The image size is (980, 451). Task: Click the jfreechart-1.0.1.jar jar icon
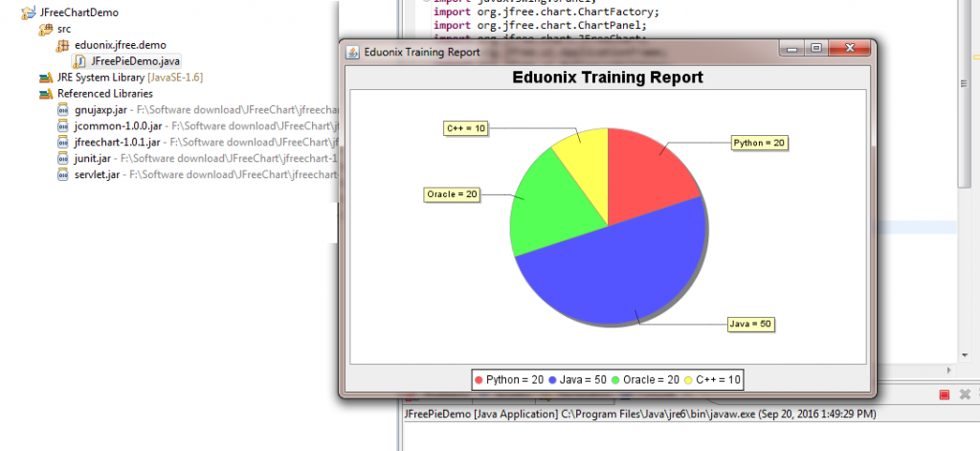[x=62, y=142]
